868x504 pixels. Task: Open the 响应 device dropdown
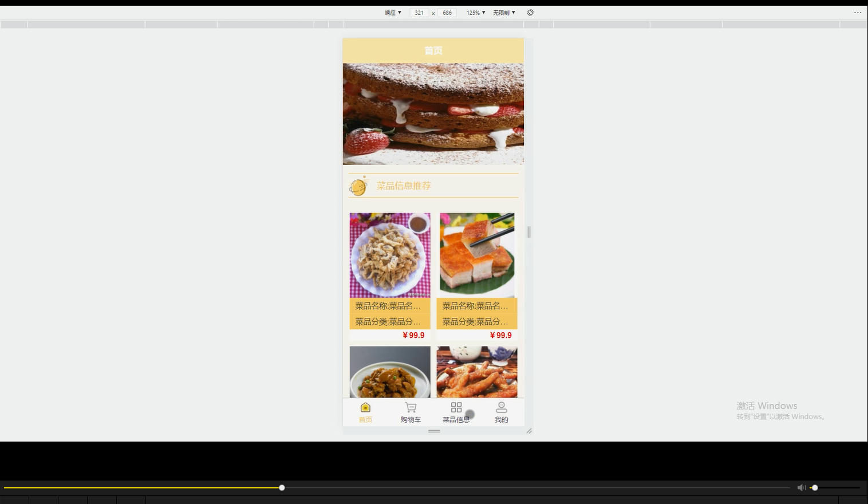click(x=393, y=13)
